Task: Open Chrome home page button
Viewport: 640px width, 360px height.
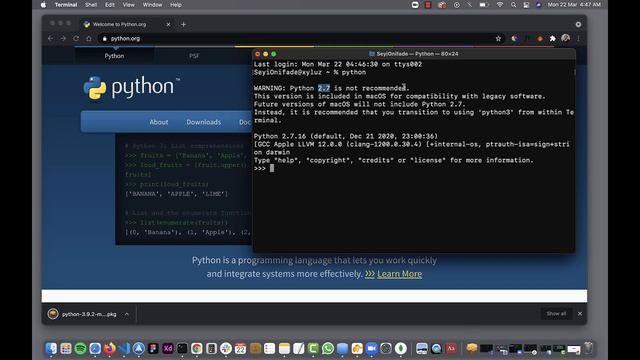Action: 89,38
